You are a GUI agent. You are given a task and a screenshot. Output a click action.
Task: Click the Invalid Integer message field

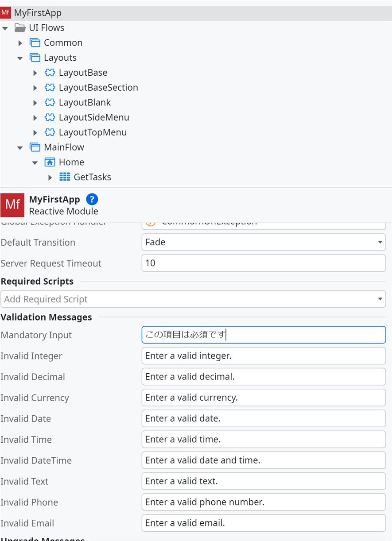264,356
